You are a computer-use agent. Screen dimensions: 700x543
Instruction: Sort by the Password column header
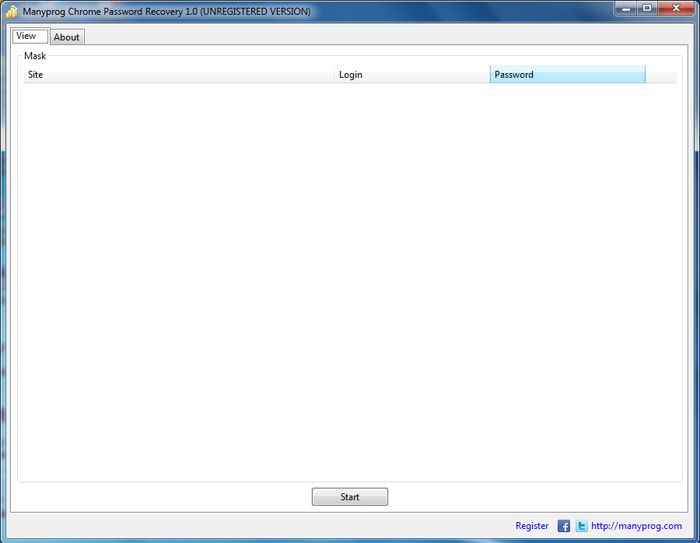click(567, 75)
